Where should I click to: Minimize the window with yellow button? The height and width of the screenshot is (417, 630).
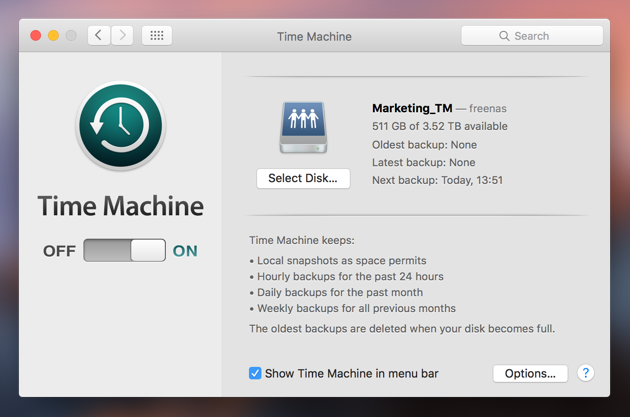(x=53, y=36)
